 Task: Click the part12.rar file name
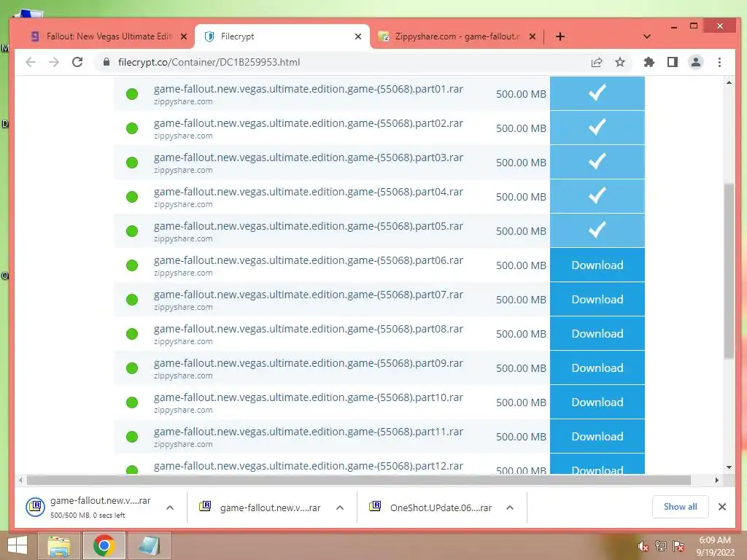[309, 466]
